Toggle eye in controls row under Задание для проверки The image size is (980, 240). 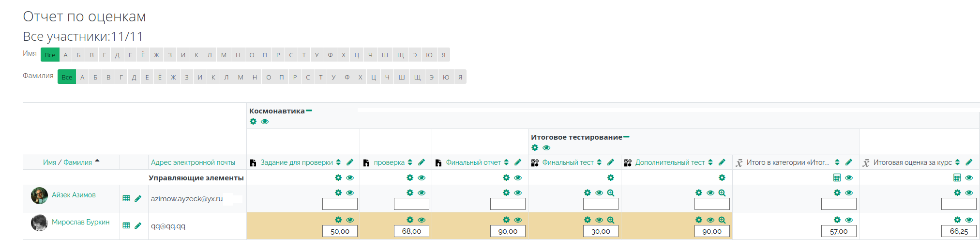(x=350, y=177)
